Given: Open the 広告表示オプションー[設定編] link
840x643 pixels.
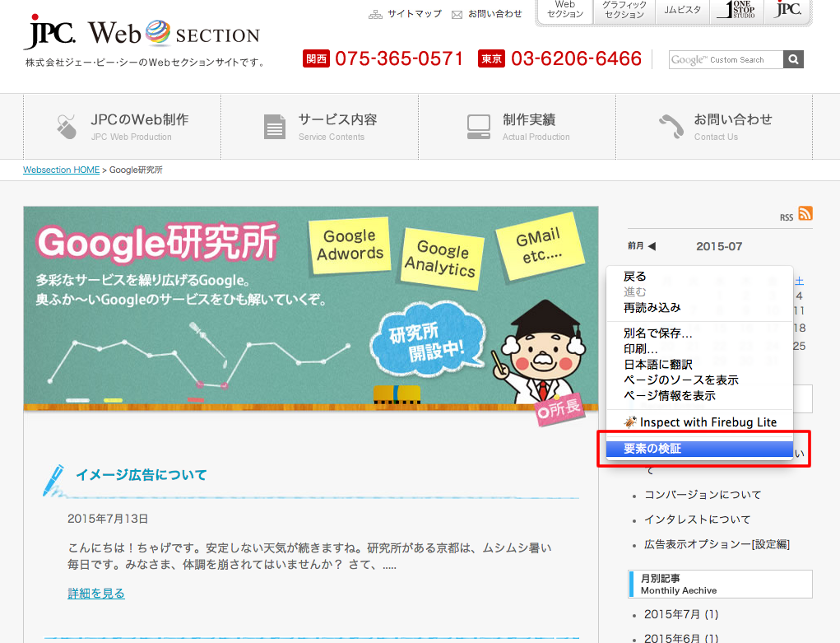Looking at the screenshot, I should tap(717, 544).
